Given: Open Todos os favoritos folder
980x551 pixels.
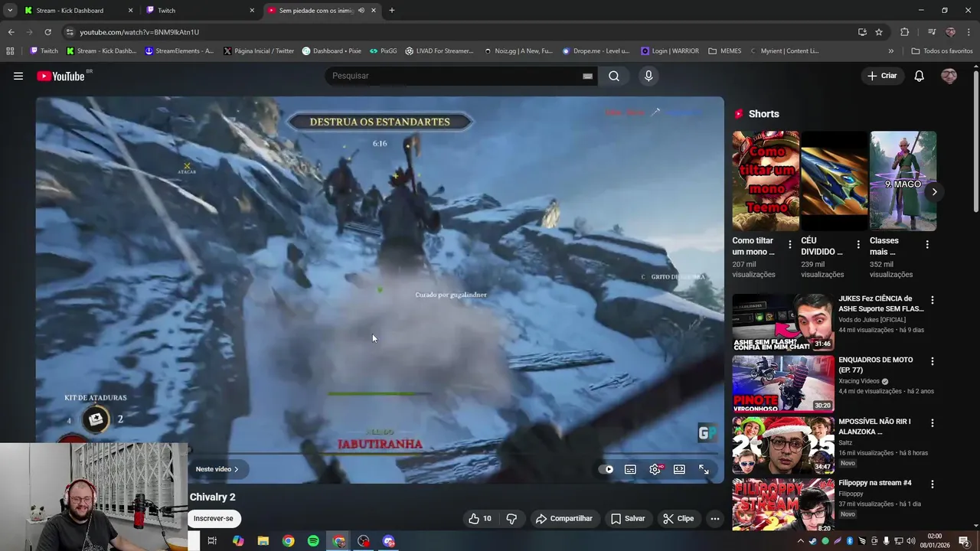Looking at the screenshot, I should pyautogui.click(x=942, y=51).
